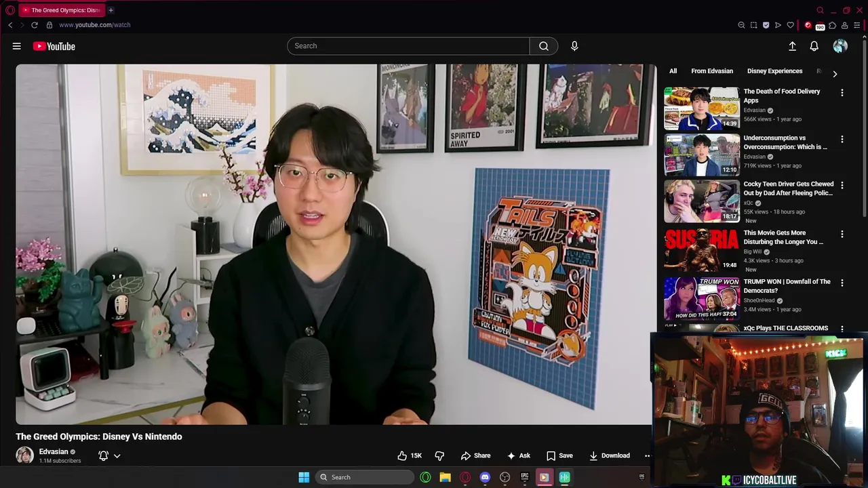
Task: Toggle the ad blocker shield icon
Action: tap(766, 25)
